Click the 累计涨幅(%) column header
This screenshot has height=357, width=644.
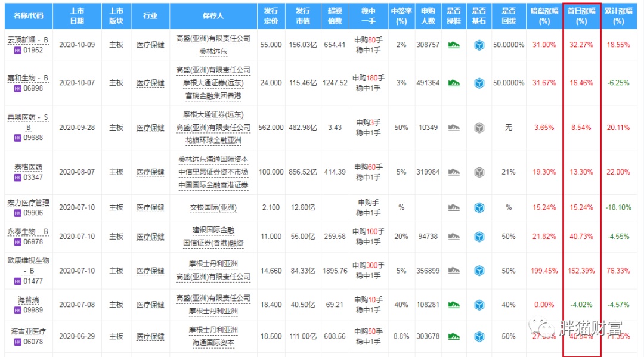pos(618,15)
